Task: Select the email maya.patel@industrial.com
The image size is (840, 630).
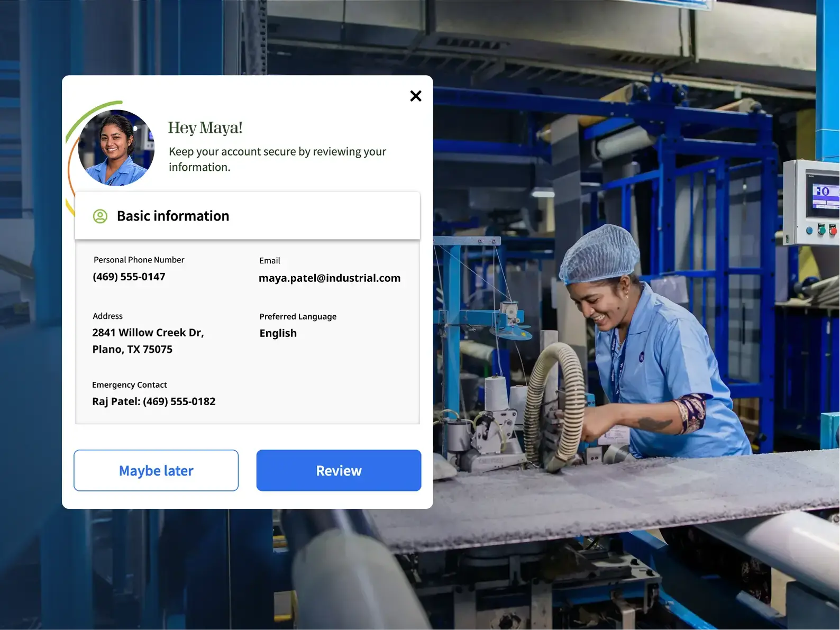Action: click(x=330, y=278)
